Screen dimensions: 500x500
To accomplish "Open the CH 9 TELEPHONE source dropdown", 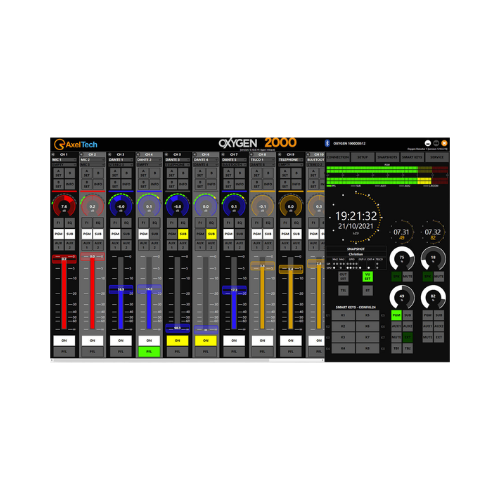I will tap(291, 160).
